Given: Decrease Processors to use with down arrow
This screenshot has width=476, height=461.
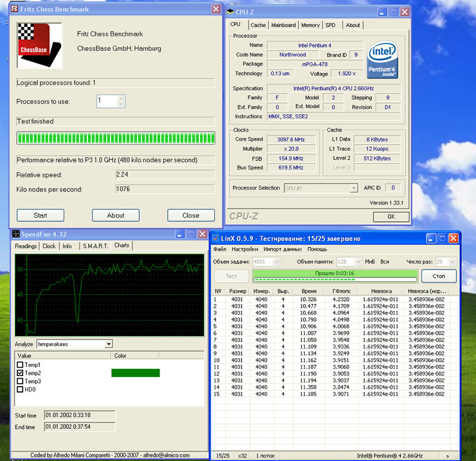Looking at the screenshot, I should (x=121, y=104).
